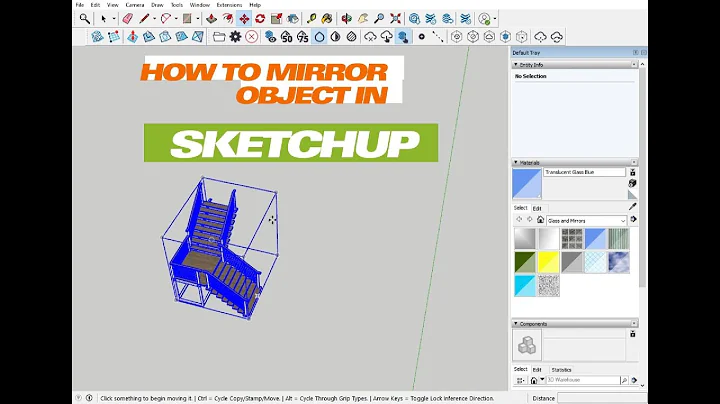Click the materials Details arrow button
This screenshot has width=720, height=404.
coord(633,219)
